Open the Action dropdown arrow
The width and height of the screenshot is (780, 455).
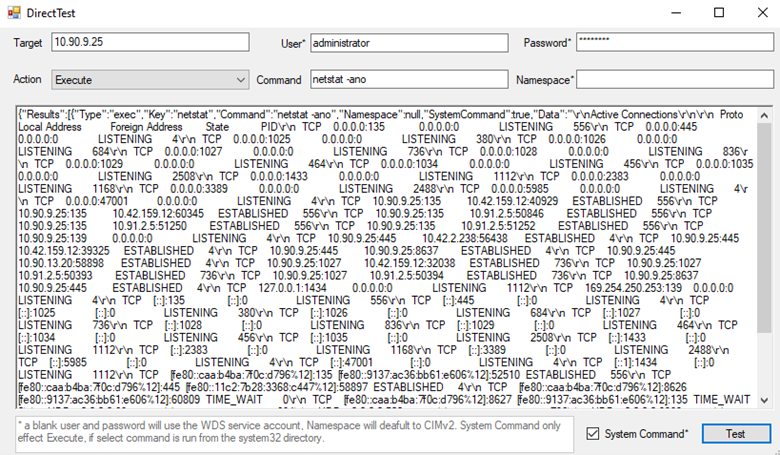coord(239,78)
